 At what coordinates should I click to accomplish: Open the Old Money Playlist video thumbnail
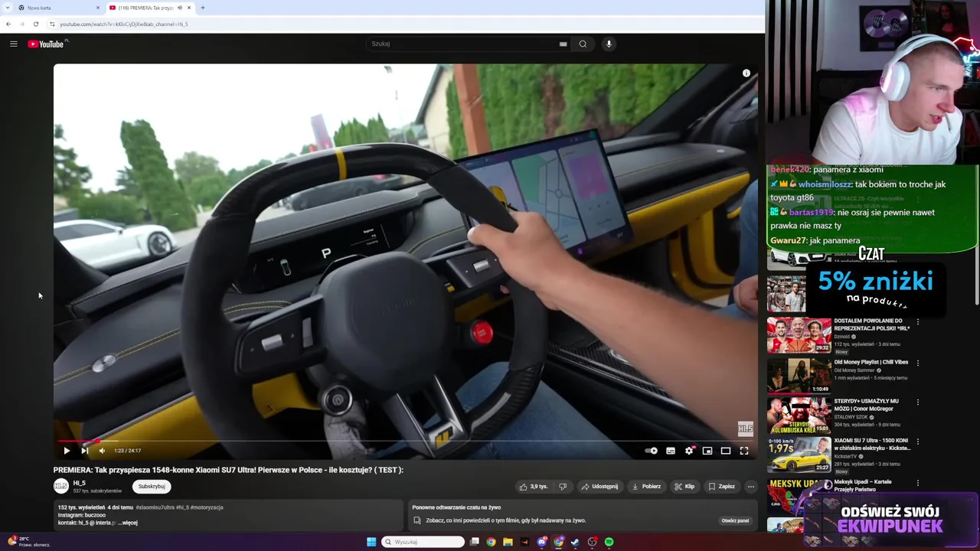(799, 376)
